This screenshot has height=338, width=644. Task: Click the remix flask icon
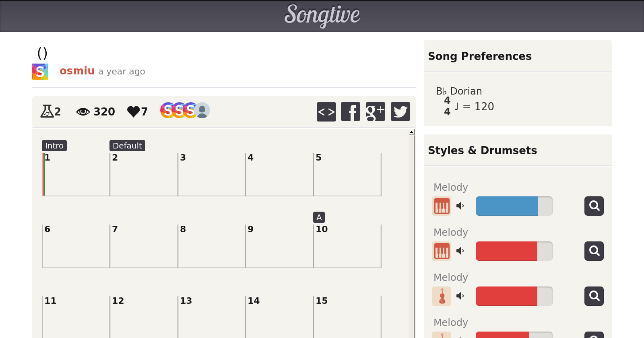point(47,111)
